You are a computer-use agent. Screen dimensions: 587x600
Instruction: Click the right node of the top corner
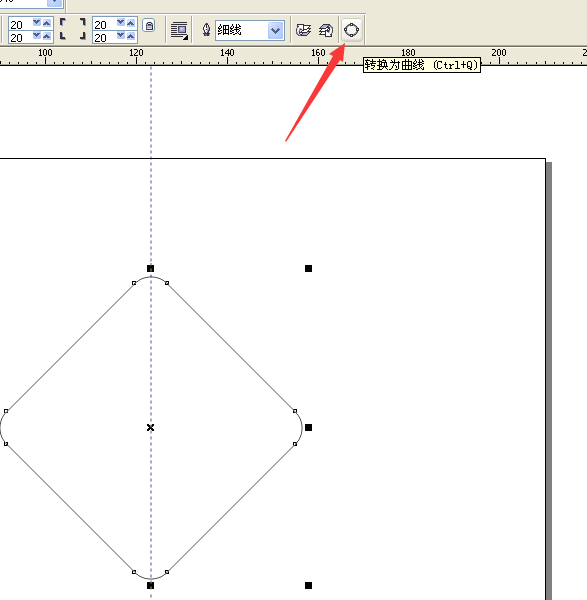[x=167, y=283]
